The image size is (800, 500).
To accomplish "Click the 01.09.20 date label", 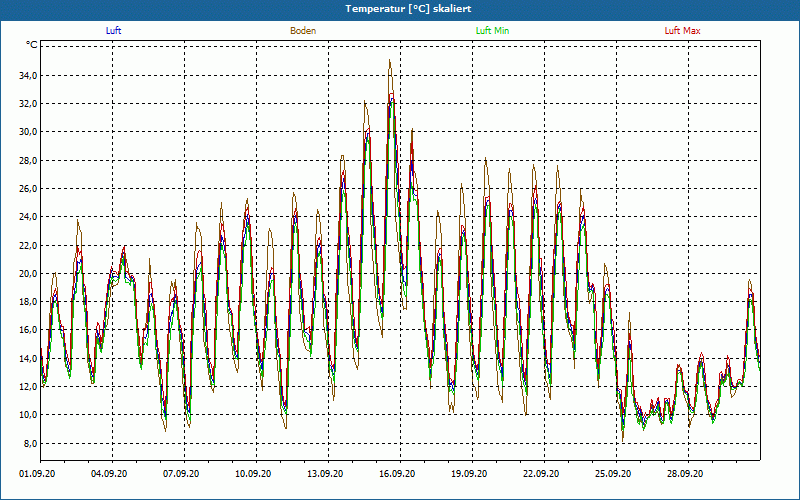I will [37, 474].
